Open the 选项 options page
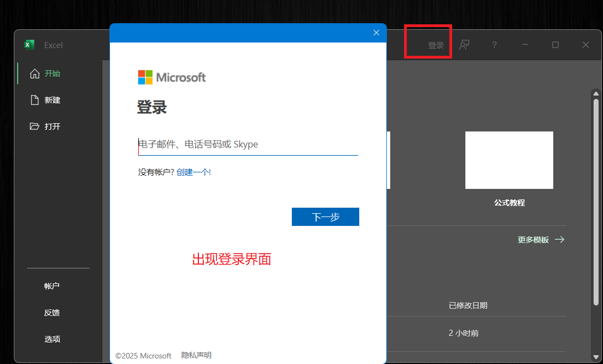Viewport: 603px width, 364px height. click(x=52, y=339)
